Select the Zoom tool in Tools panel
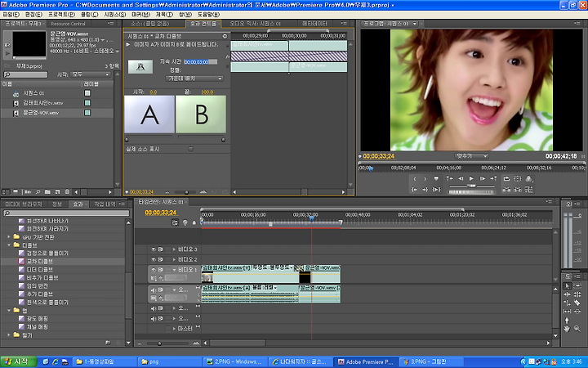588x368 pixels. pyautogui.click(x=577, y=329)
